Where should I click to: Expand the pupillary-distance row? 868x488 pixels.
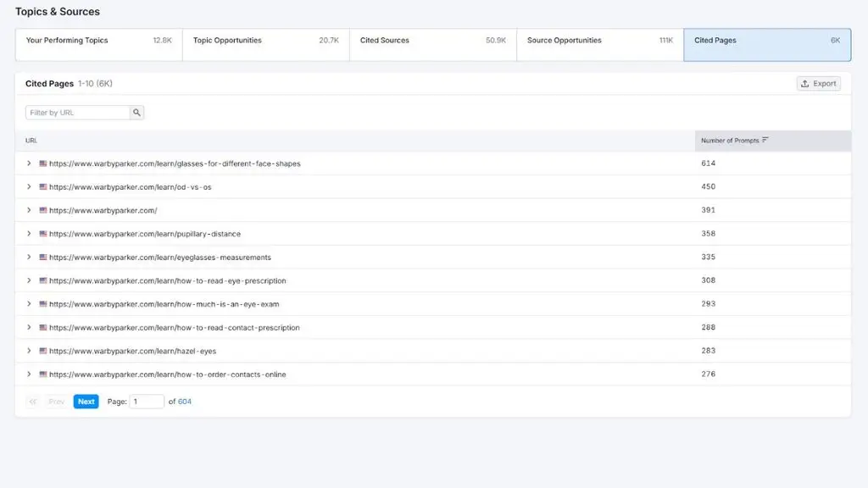(29, 234)
